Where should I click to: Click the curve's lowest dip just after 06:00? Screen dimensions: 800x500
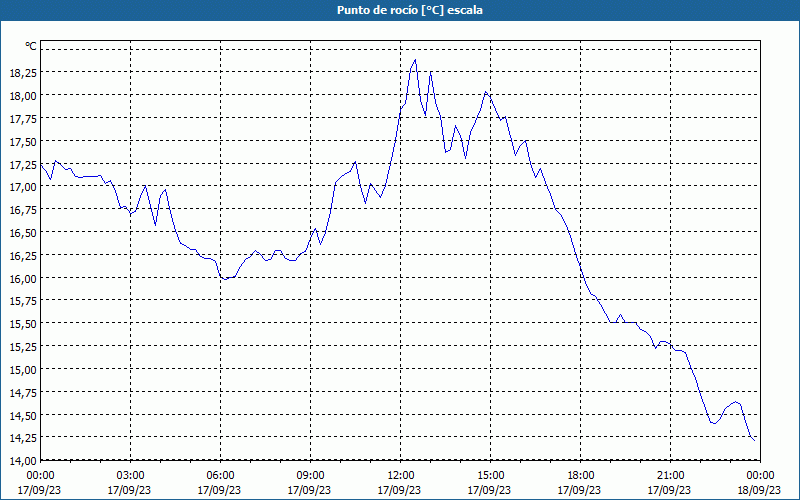coord(225,279)
